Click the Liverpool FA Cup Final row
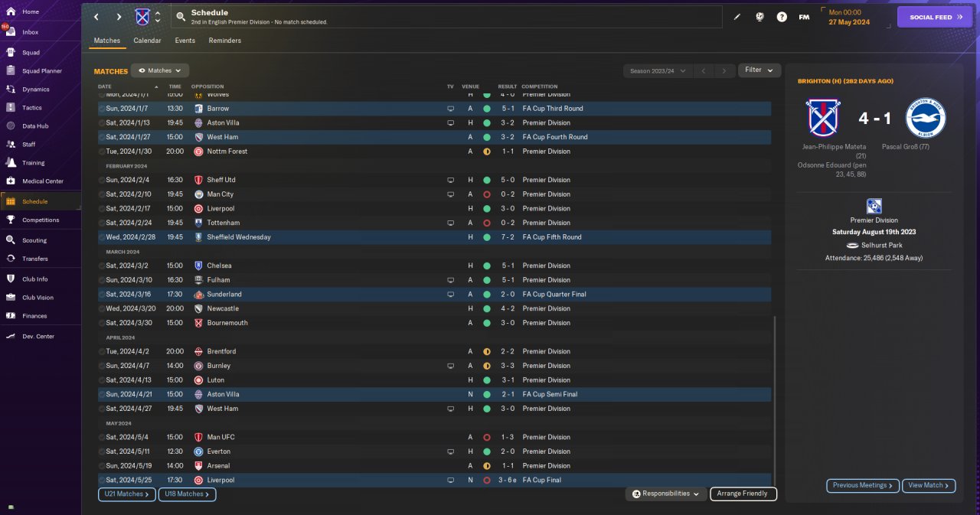Image resolution: width=980 pixels, height=515 pixels. click(434, 480)
